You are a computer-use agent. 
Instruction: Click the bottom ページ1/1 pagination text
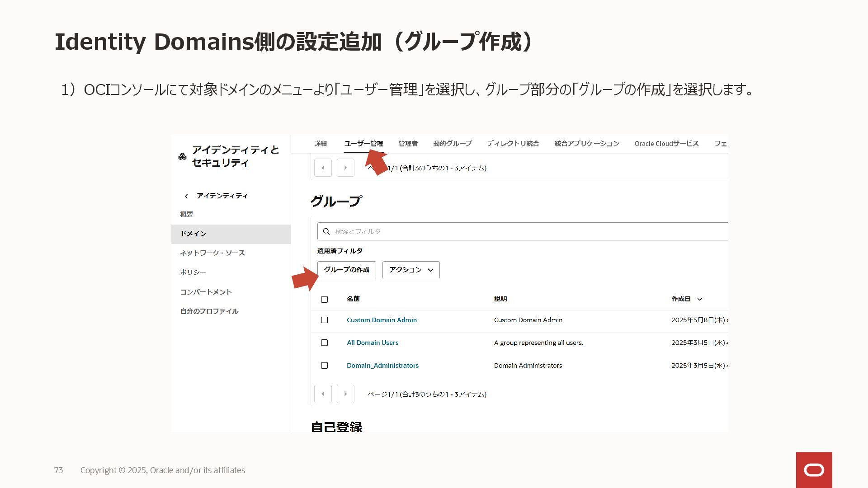coord(427,394)
